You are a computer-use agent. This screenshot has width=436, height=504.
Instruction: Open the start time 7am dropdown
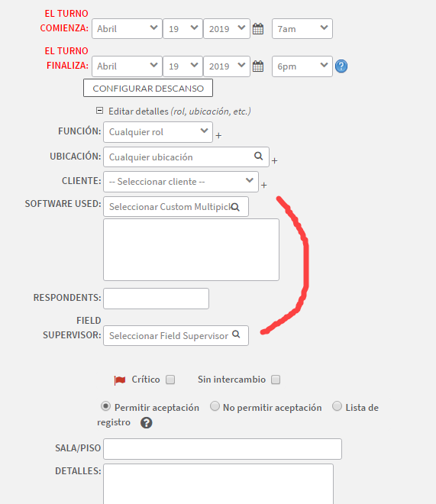click(x=302, y=28)
